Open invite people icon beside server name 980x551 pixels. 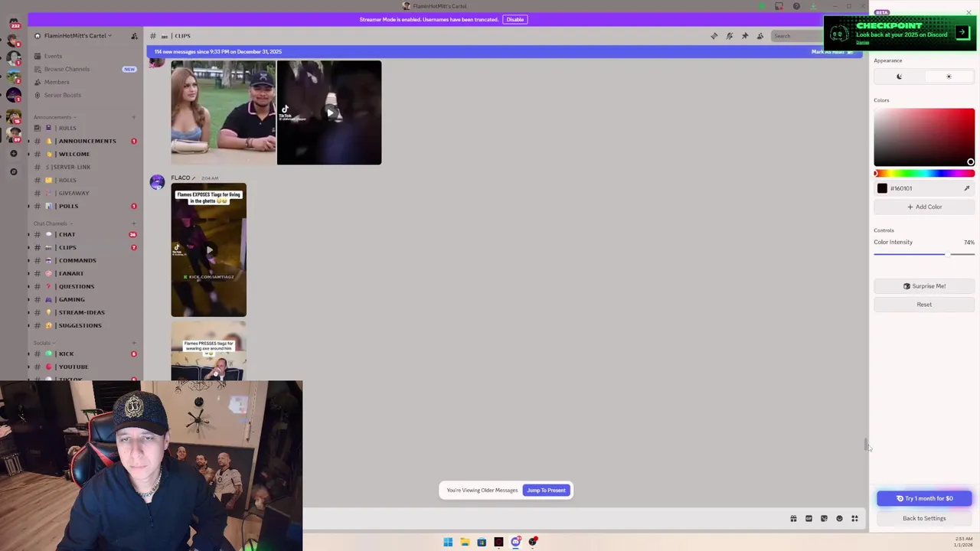(134, 36)
